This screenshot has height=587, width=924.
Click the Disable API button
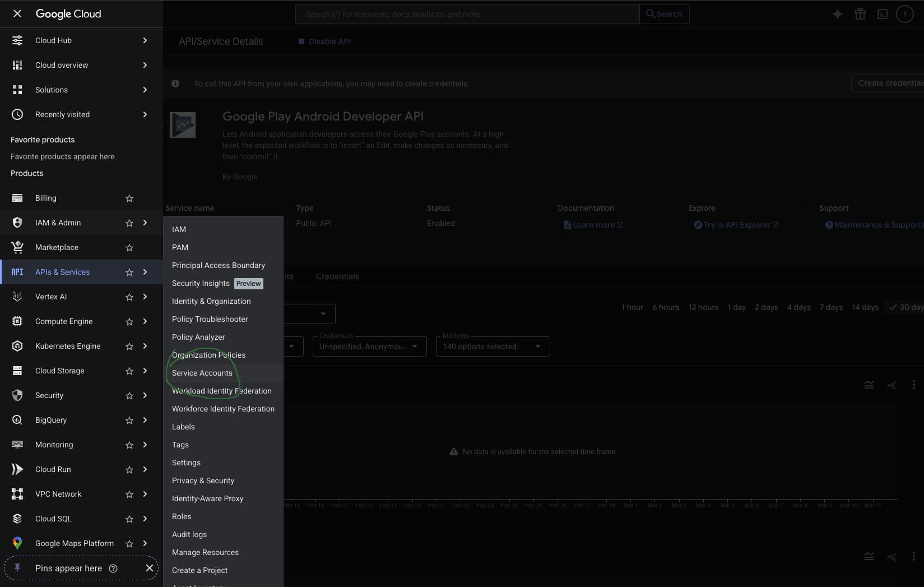pos(324,41)
